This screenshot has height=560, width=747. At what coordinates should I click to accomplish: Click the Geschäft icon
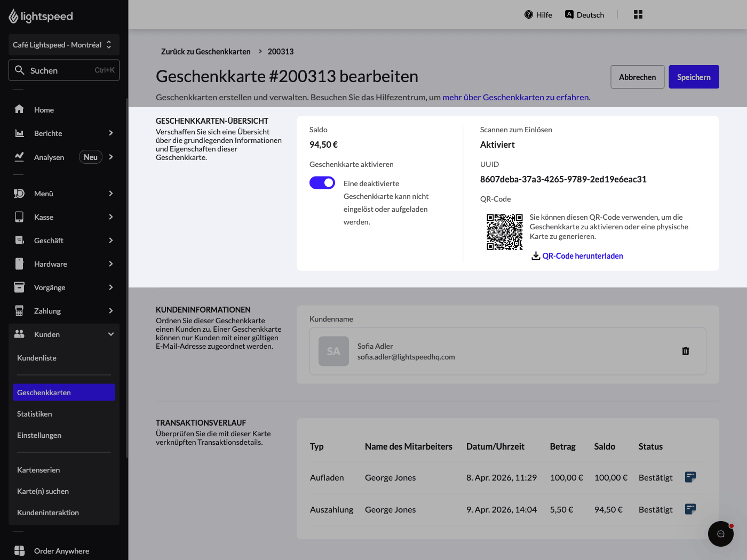pos(19,241)
